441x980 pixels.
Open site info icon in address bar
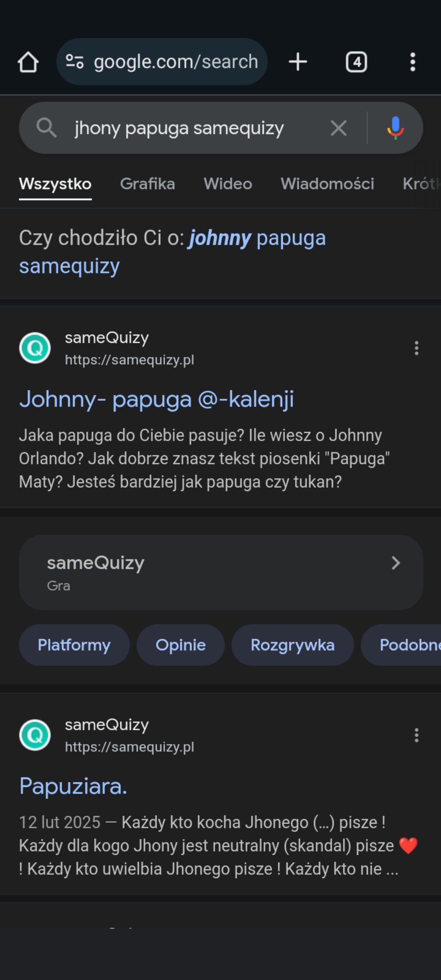click(75, 62)
